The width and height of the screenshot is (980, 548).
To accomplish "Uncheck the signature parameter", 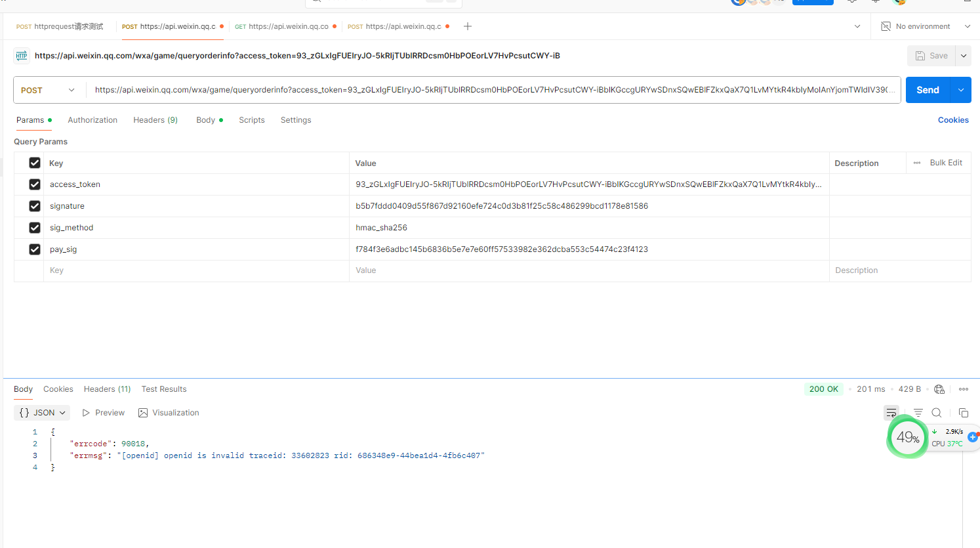I will tap(35, 206).
